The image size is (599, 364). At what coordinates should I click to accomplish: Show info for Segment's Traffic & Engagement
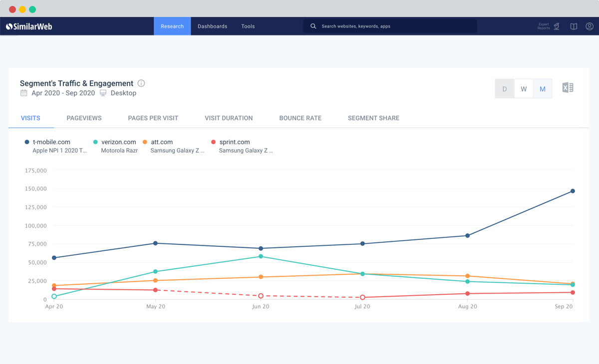click(141, 83)
